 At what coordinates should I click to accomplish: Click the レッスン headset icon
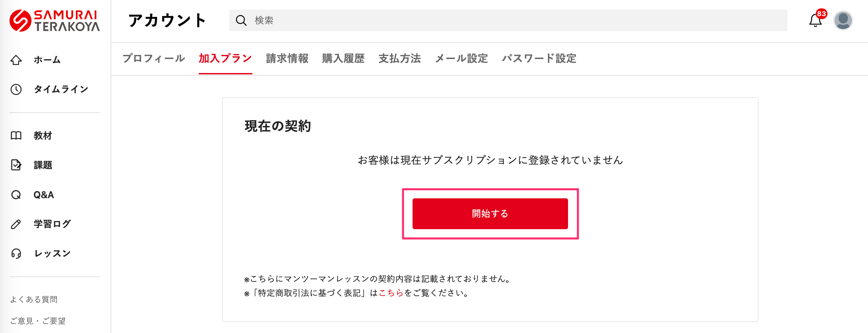click(16, 253)
